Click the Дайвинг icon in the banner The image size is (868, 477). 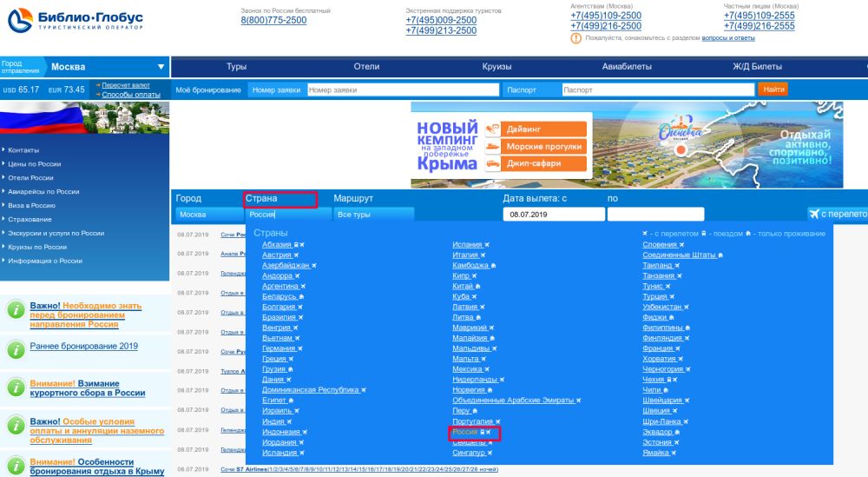[x=492, y=129]
